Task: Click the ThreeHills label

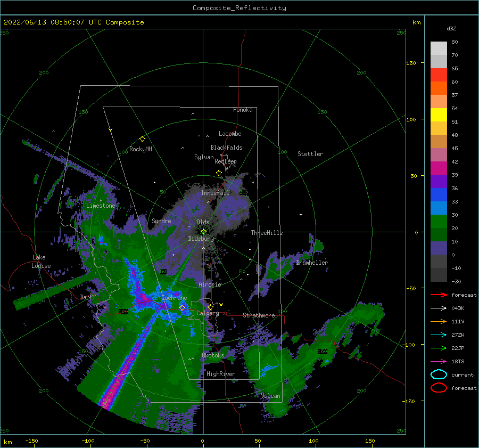Action: [x=267, y=233]
